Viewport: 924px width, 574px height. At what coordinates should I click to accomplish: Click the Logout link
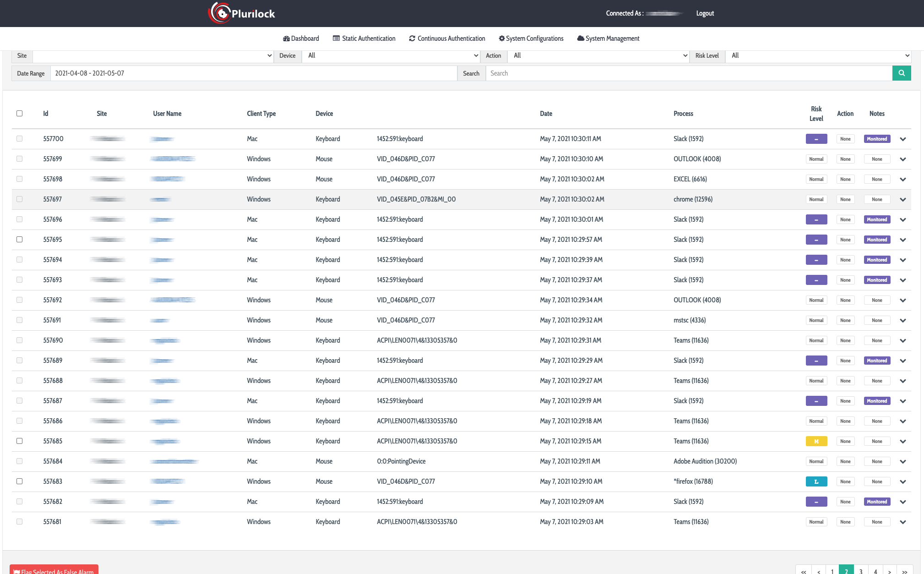pyautogui.click(x=705, y=13)
